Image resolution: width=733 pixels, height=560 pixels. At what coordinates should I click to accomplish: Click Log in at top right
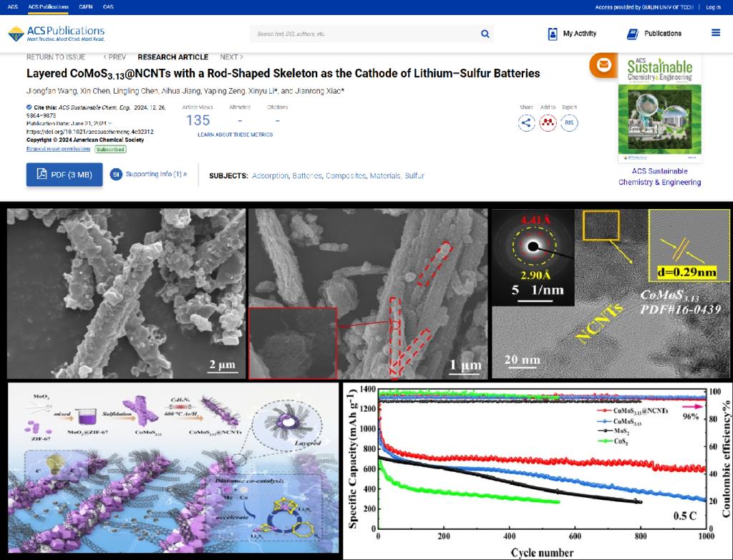point(713,7)
